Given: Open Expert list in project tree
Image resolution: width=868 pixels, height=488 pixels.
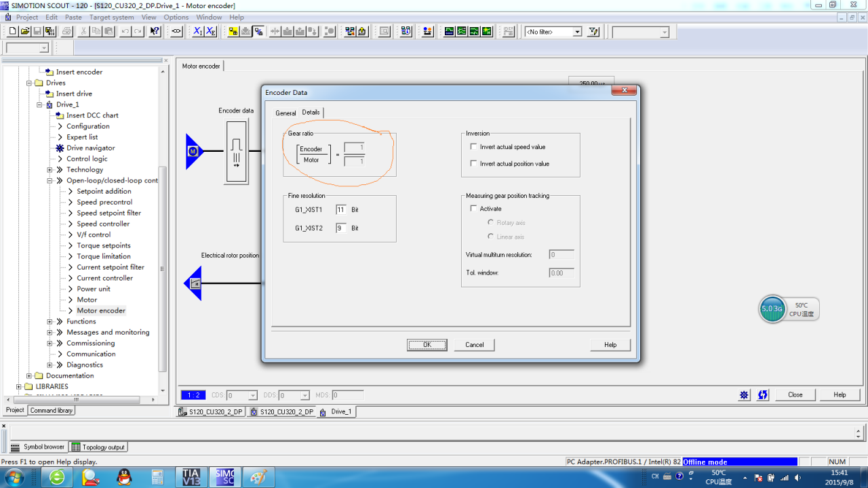Looking at the screenshot, I should pos(82,137).
